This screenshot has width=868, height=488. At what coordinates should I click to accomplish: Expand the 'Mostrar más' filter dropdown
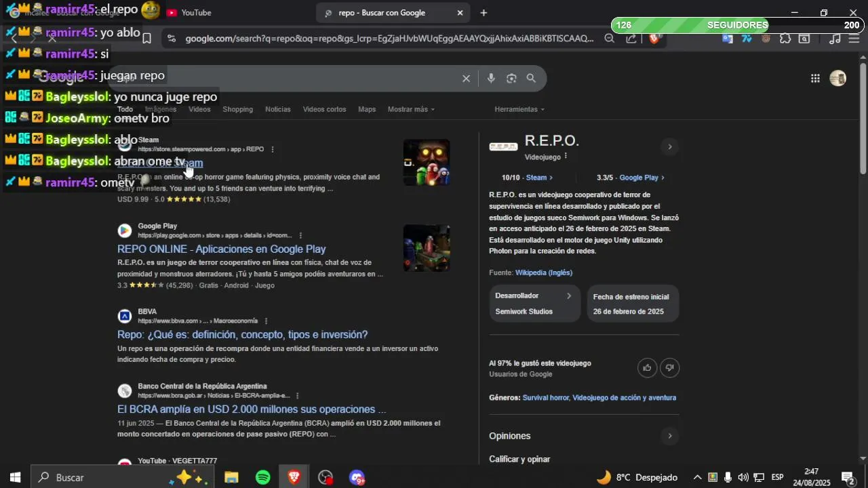coord(411,109)
